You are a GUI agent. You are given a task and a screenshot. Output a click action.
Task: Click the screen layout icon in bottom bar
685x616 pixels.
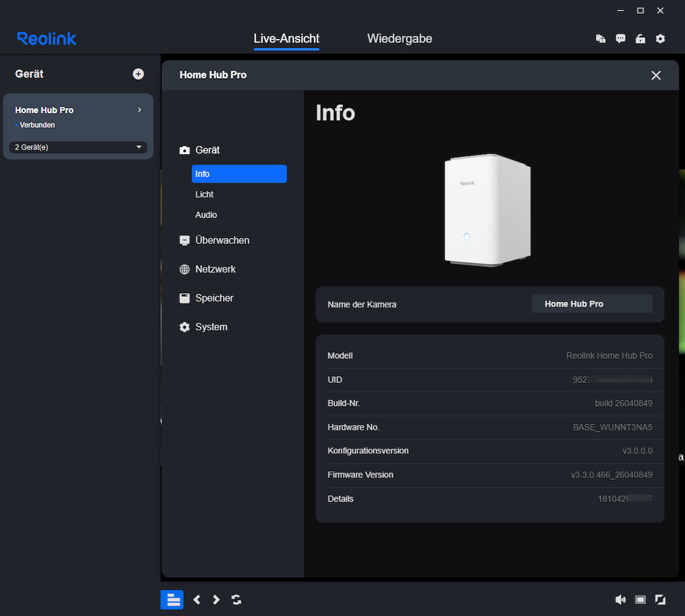point(640,599)
